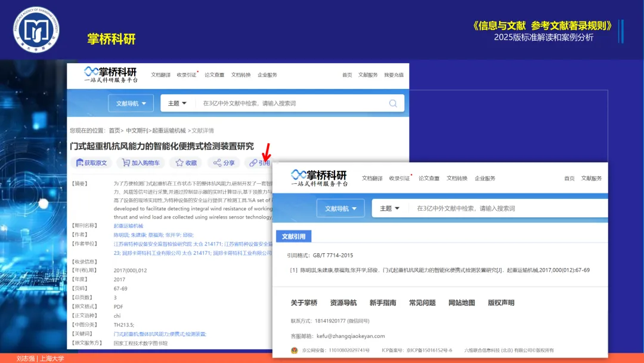Open 文献导航 dropdown in back window
This screenshot has width=644, height=363.
click(x=131, y=103)
